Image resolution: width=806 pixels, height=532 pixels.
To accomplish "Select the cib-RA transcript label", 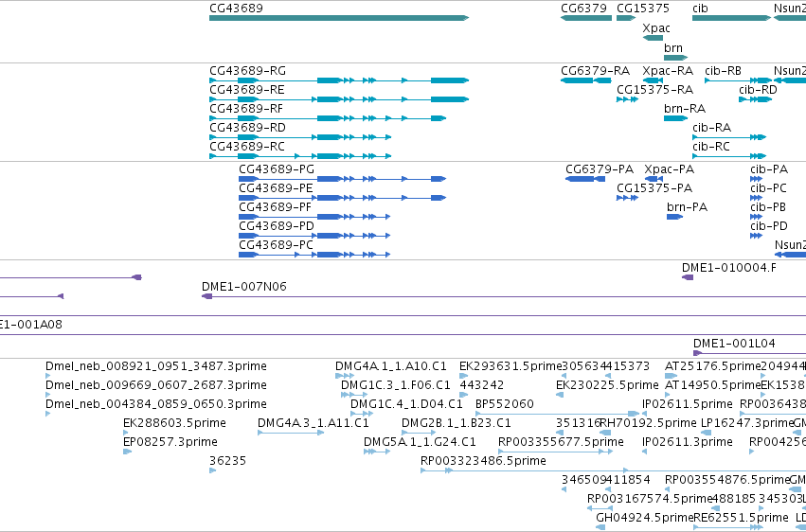I will pyautogui.click(x=712, y=128).
